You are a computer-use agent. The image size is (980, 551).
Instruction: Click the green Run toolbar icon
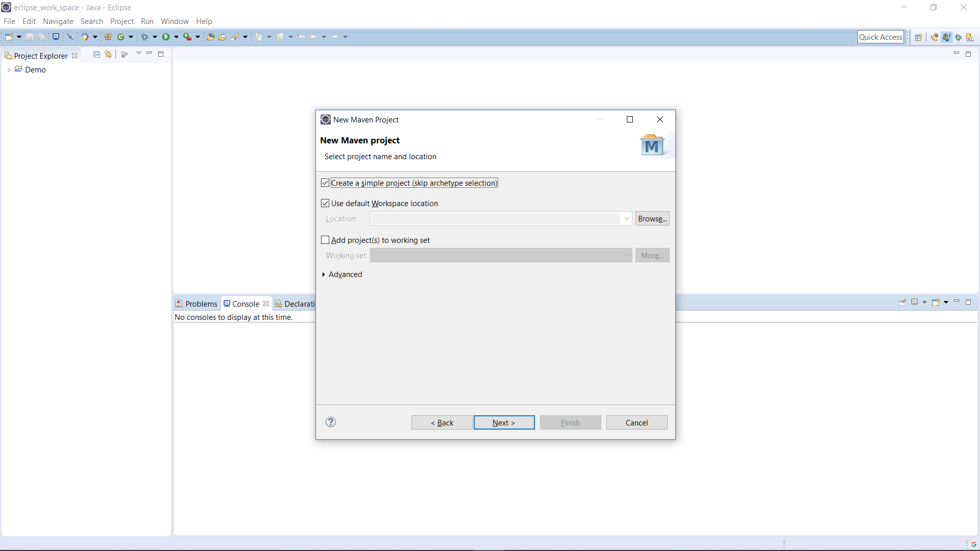point(166,37)
